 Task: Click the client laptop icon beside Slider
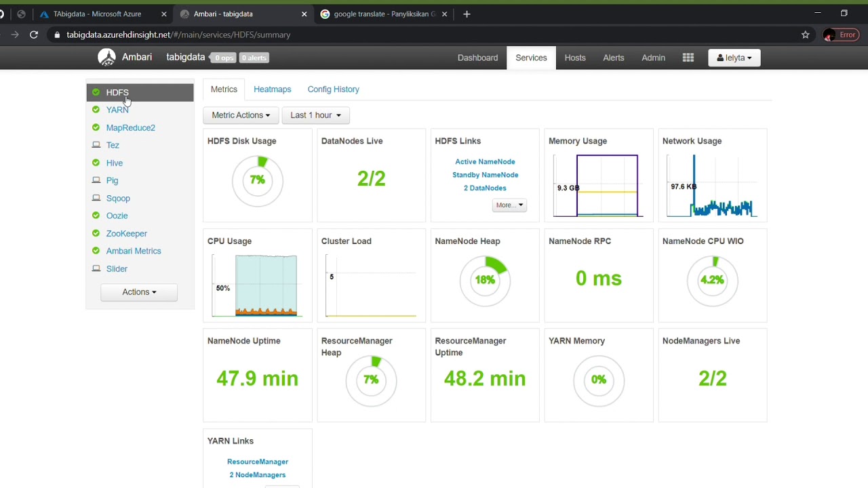pos(96,268)
